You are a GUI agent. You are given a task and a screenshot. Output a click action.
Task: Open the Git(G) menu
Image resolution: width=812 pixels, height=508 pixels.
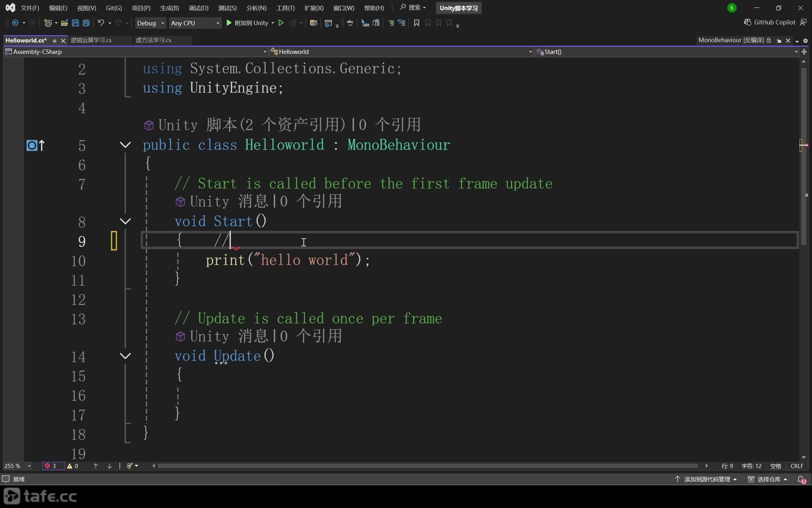coord(114,8)
